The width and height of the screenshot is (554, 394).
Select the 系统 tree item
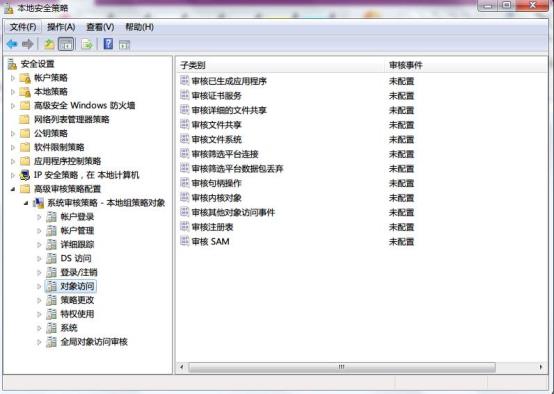pyautogui.click(x=69, y=328)
